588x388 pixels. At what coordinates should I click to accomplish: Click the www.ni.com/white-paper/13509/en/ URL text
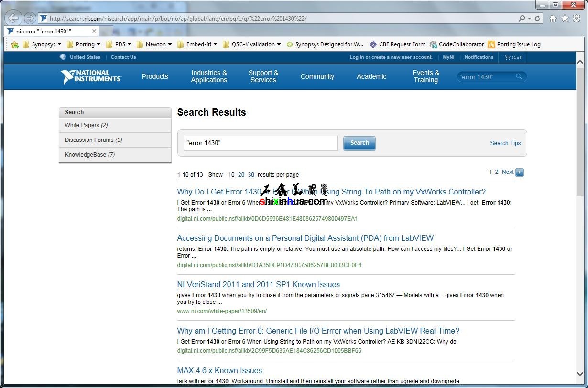(222, 311)
